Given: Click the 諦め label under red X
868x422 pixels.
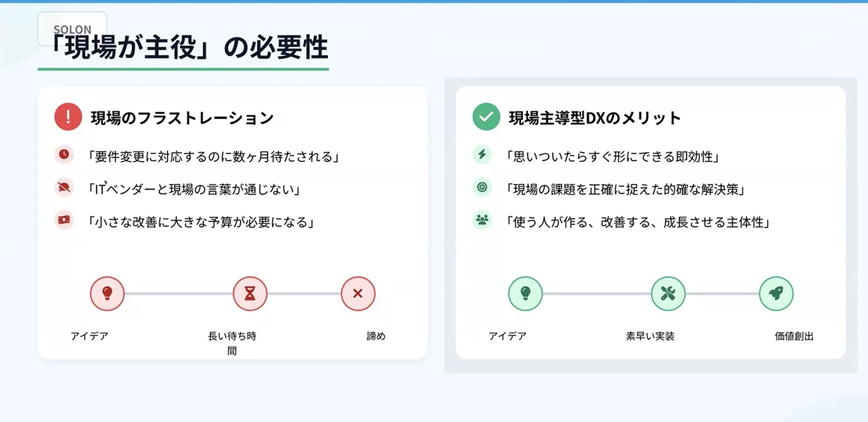Looking at the screenshot, I should [x=376, y=337].
